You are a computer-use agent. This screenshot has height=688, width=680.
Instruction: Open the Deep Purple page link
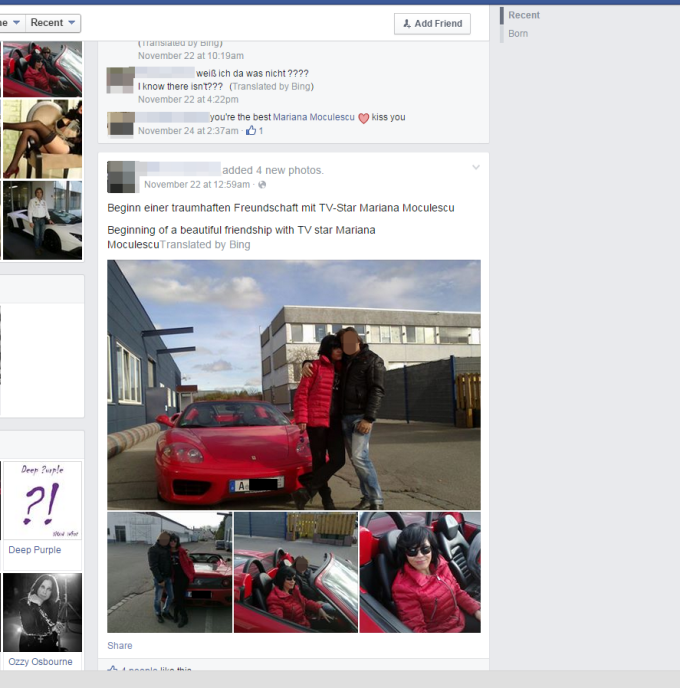pyautogui.click(x=35, y=550)
